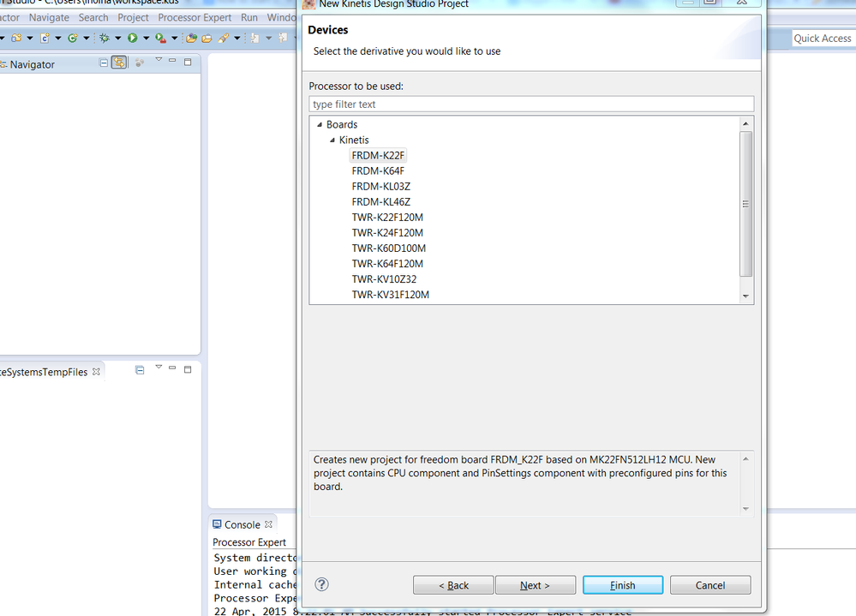Image resolution: width=856 pixels, height=616 pixels.
Task: Select the TWR-KV31F120M board
Action: click(391, 295)
